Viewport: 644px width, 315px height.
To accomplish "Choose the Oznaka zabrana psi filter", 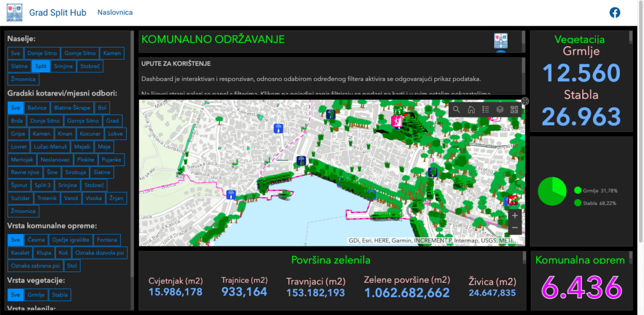I will 36,266.
